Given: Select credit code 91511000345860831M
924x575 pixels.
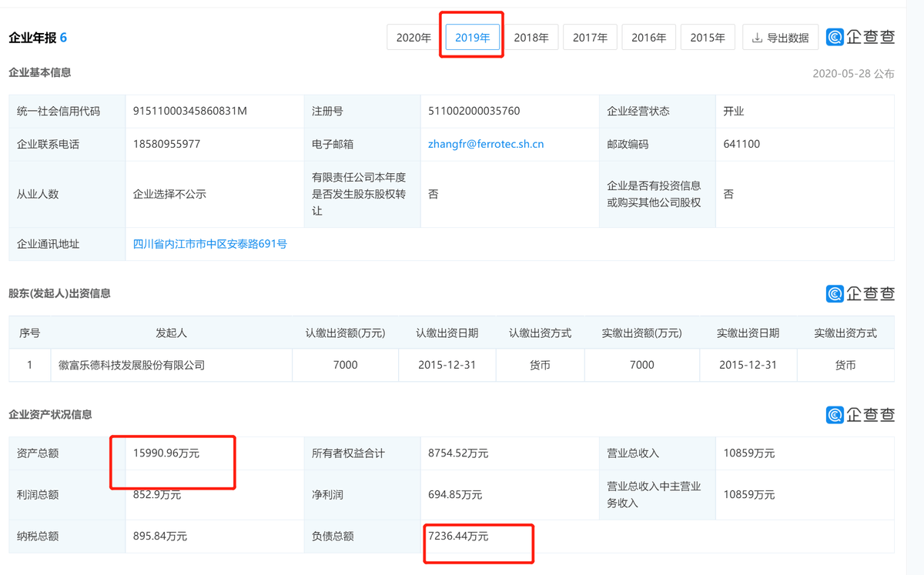Looking at the screenshot, I should coord(190,111).
